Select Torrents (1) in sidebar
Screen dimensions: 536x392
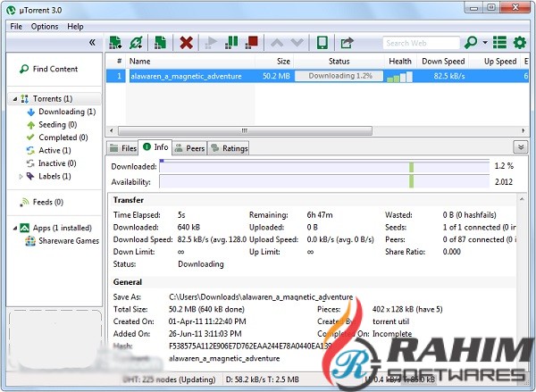53,99
